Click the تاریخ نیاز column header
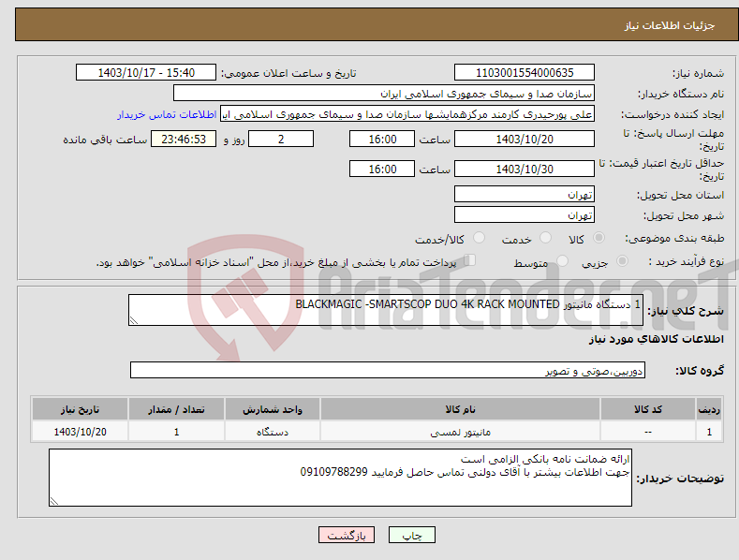This screenshot has height=560, width=739. [80, 409]
